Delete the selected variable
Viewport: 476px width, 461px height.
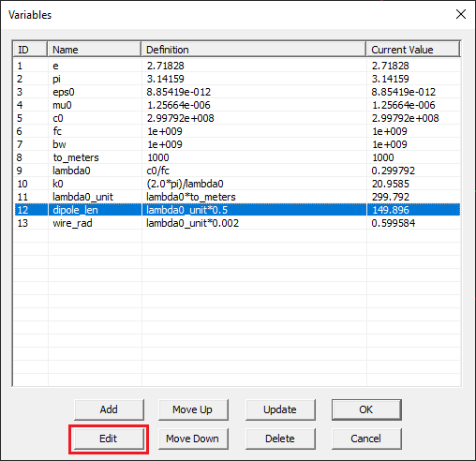click(x=280, y=439)
